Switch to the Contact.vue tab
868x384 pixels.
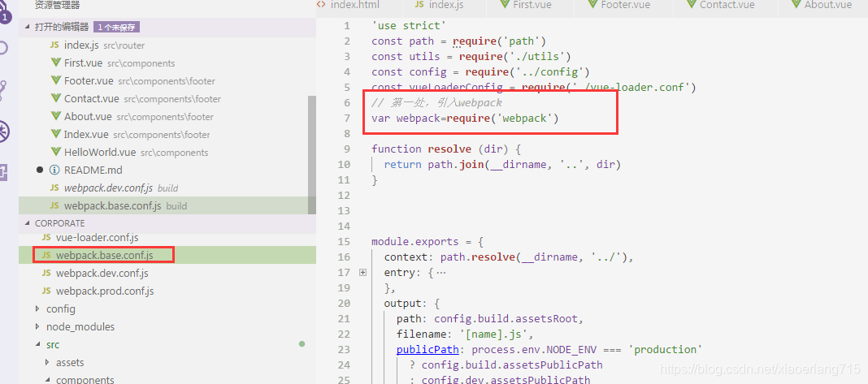(x=722, y=5)
